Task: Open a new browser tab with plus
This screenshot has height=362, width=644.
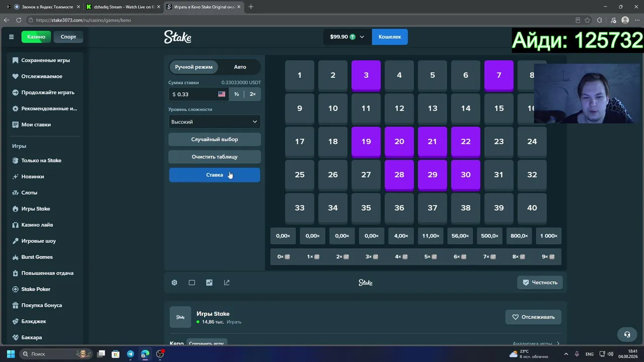Action: pos(251,7)
